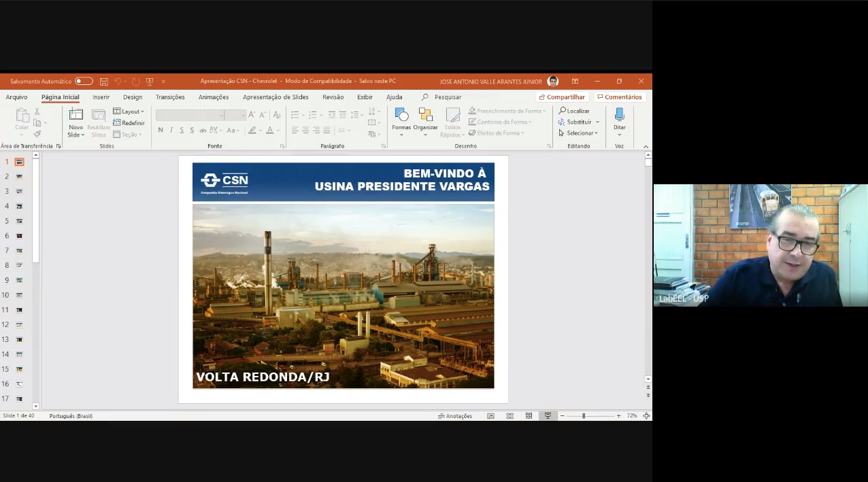Click the Copy icon
Viewport: 868px width, 482px height.
(37, 123)
